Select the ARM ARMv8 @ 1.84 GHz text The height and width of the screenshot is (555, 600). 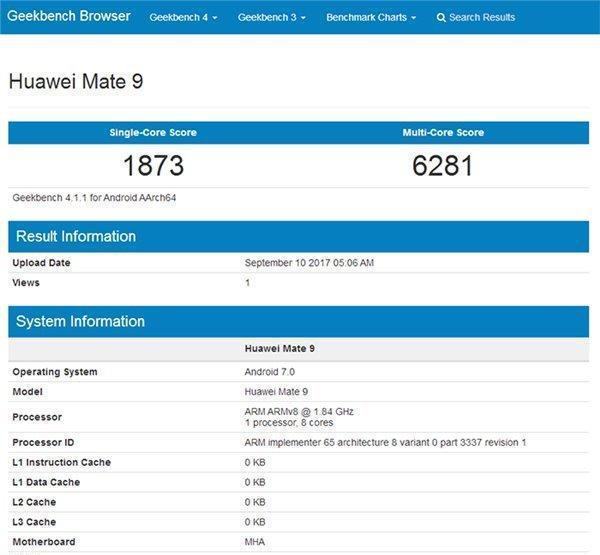pos(299,412)
